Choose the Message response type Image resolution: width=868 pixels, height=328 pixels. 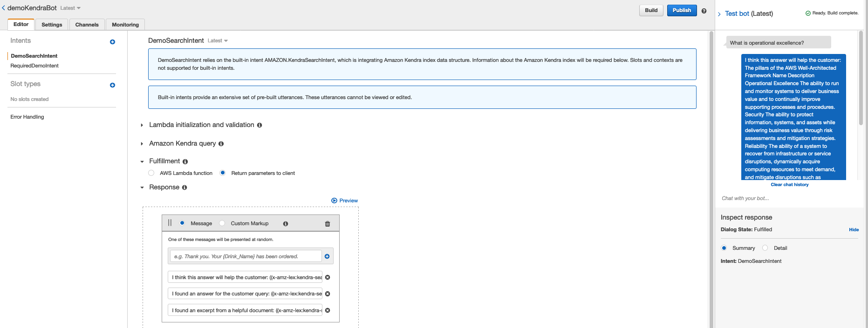tap(182, 223)
